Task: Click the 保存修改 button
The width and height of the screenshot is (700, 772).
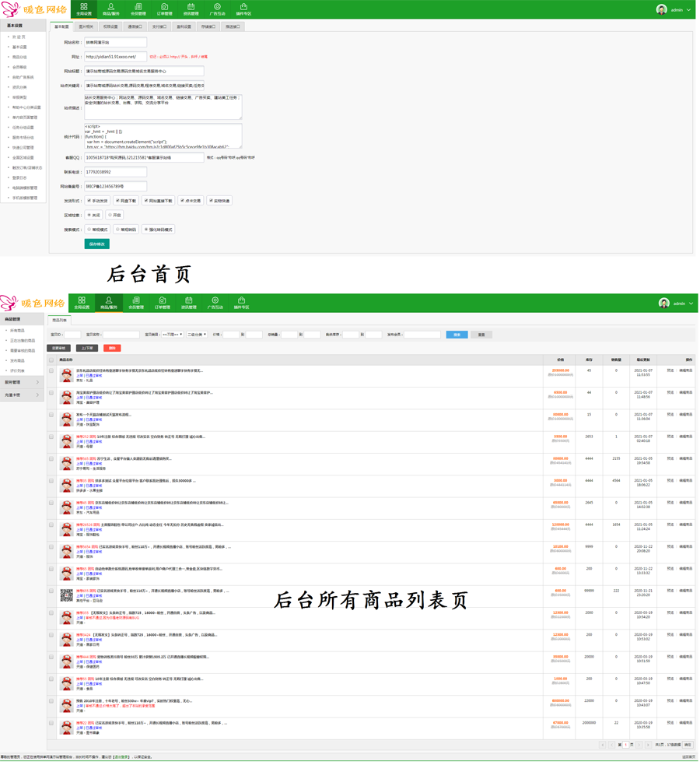Action: 96,244
